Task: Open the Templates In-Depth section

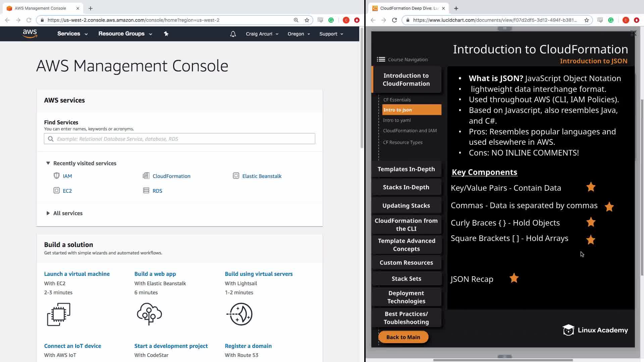Action: click(x=406, y=169)
